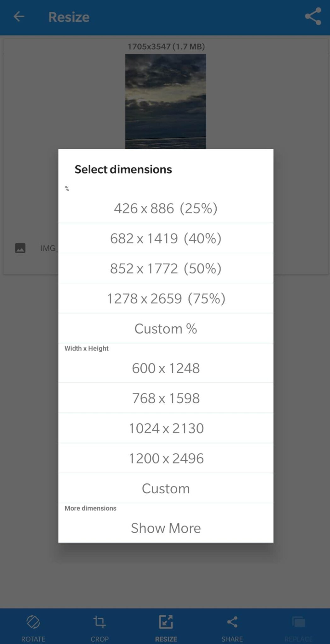Open the share icon in the top bar
This screenshot has height=644, width=330.
point(313,17)
